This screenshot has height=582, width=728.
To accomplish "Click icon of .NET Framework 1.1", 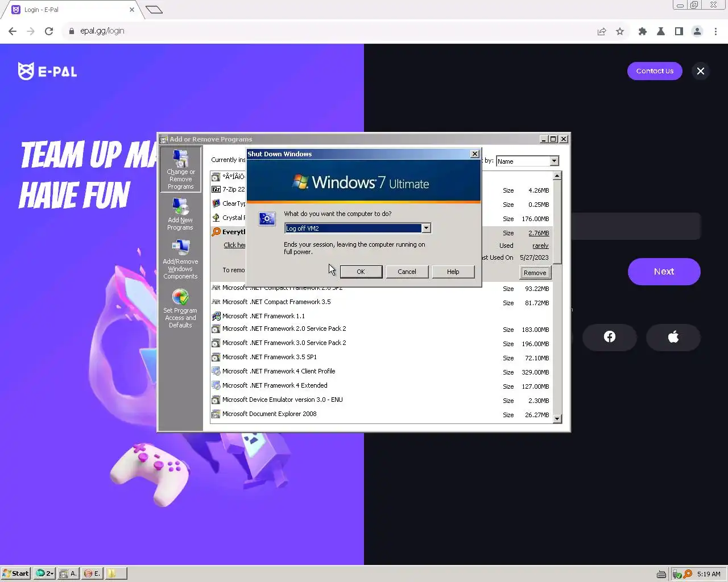I will tap(216, 316).
